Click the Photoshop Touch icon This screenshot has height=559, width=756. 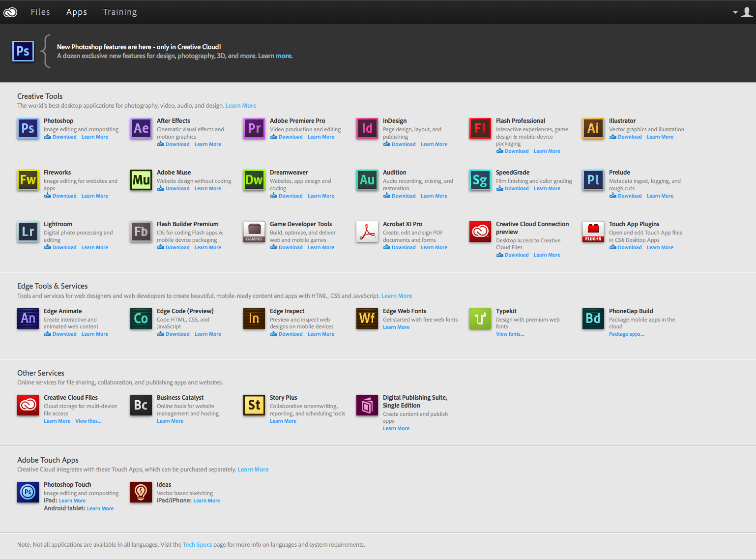click(x=28, y=492)
